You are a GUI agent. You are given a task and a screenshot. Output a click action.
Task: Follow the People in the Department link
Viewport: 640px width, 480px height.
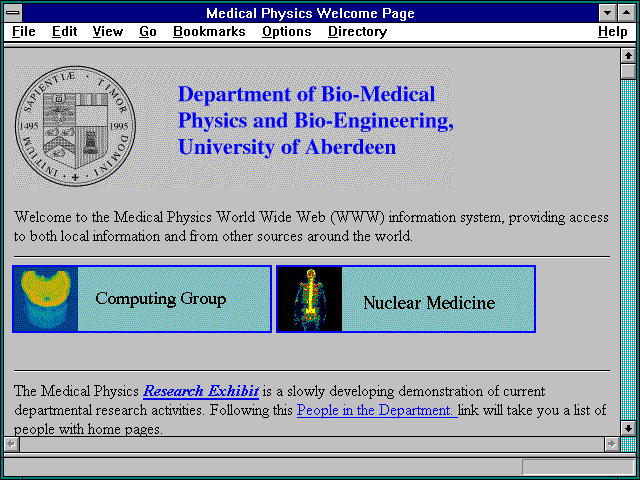click(377, 410)
